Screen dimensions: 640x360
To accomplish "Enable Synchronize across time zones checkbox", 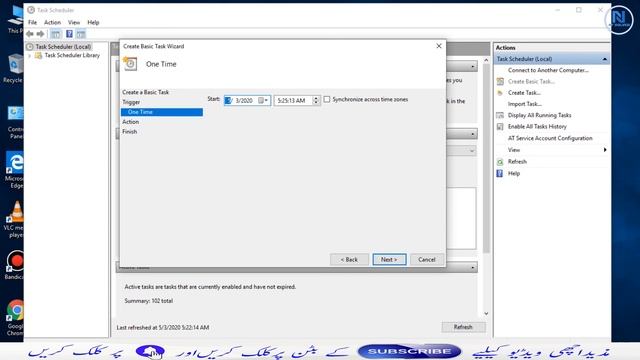I will tap(327, 99).
